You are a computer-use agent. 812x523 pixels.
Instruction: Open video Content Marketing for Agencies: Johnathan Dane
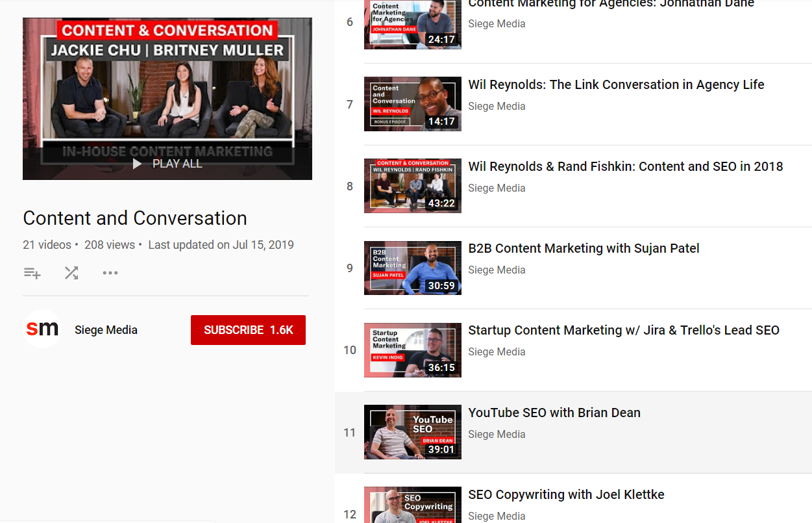click(x=611, y=4)
